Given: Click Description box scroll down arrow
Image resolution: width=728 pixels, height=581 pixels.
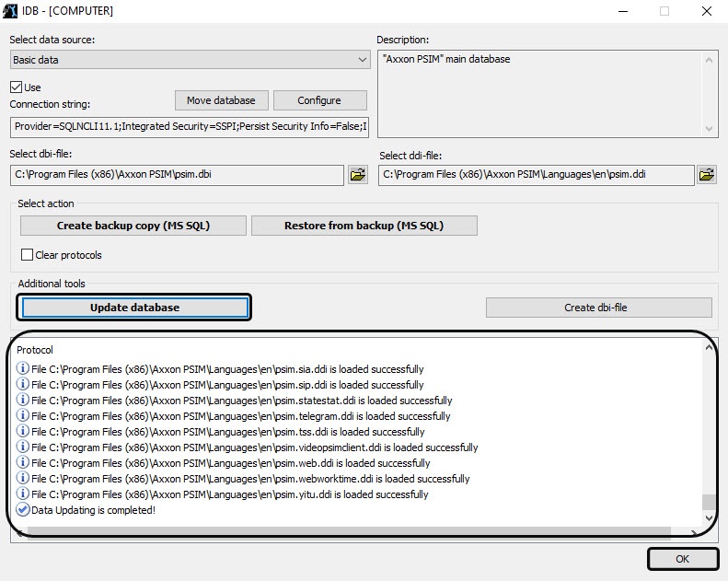Looking at the screenshot, I should pos(709,129).
